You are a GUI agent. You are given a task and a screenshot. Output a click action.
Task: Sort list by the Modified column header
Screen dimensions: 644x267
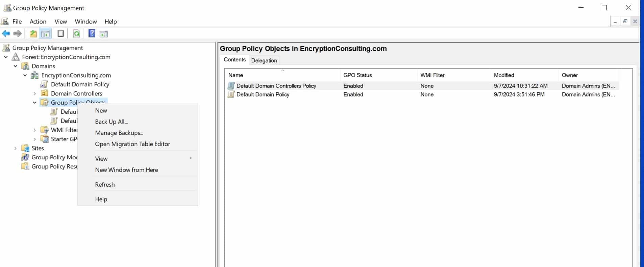coord(504,75)
